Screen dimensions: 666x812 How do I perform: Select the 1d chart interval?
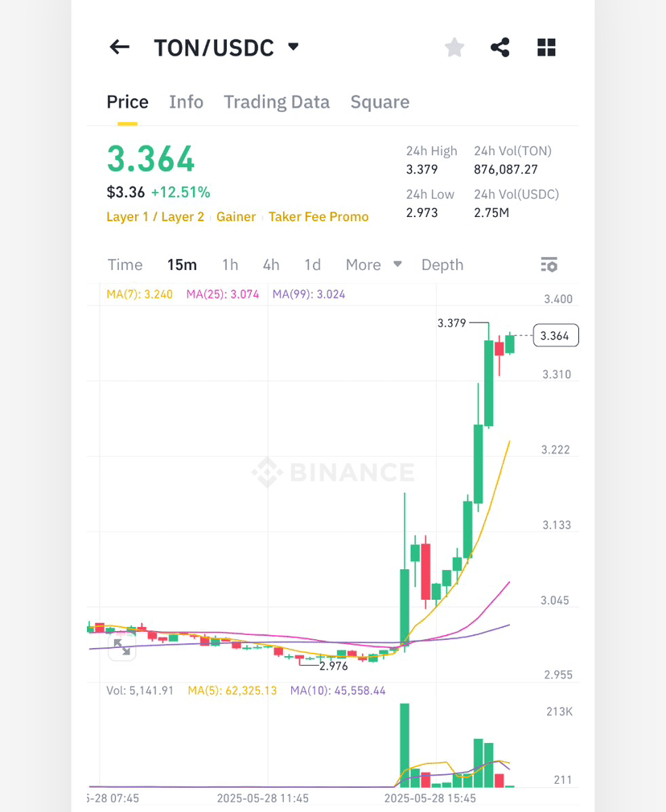pos(313,265)
